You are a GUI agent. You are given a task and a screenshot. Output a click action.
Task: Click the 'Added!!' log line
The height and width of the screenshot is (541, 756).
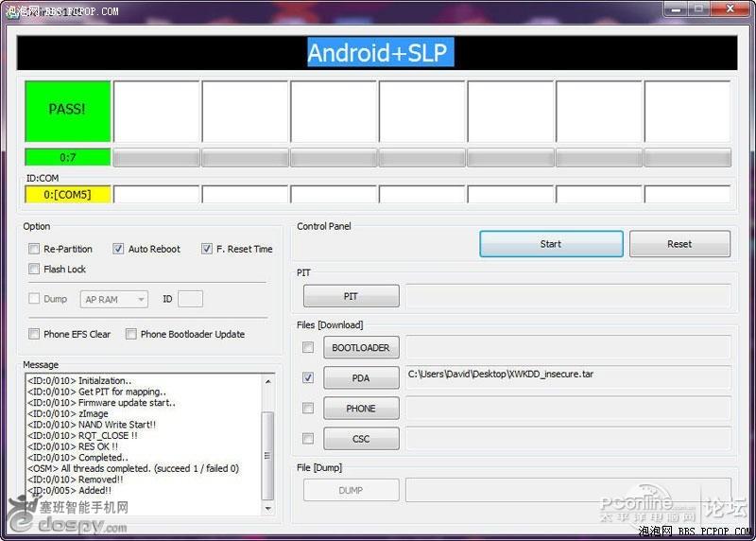click(69, 490)
